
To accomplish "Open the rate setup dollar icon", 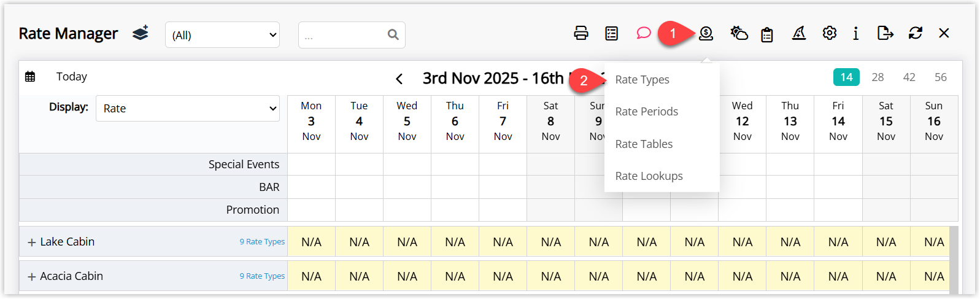I will 706,33.
